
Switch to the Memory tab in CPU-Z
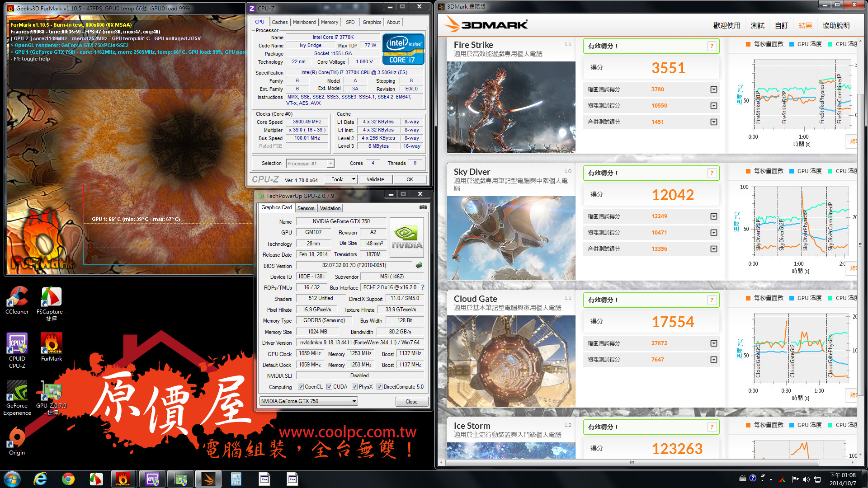tap(330, 22)
